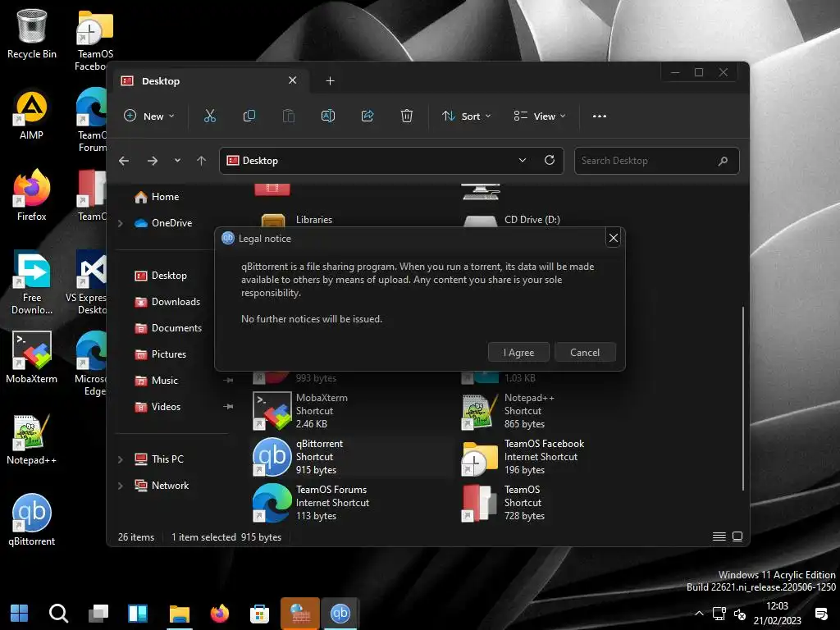The height and width of the screenshot is (630, 840).
Task: Open Videos in the sidebar
Action: pyautogui.click(x=157, y=407)
